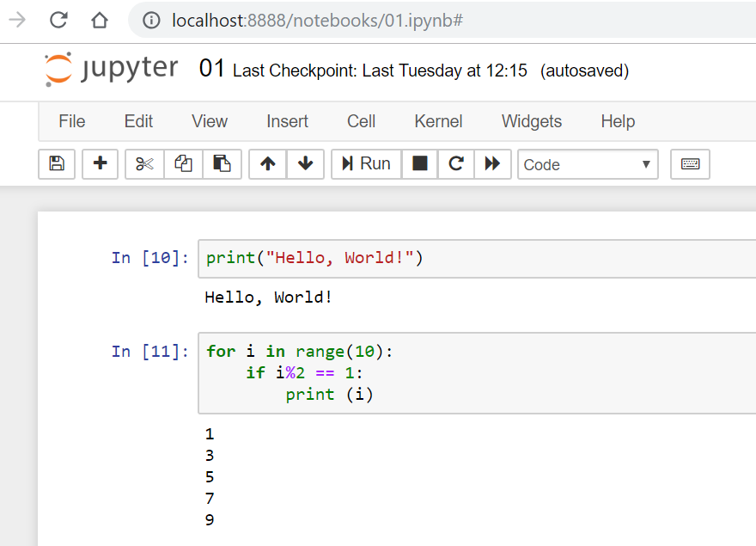Restart kernel and run all cells
This screenshot has height=546, width=756.
coord(492,164)
